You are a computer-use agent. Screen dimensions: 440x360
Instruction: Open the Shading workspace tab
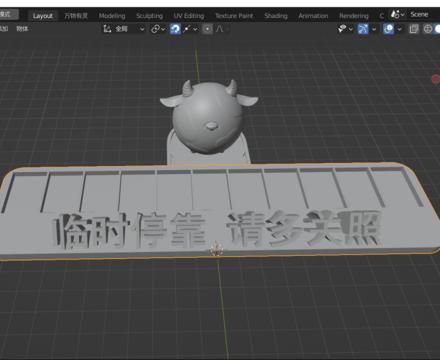(276, 16)
